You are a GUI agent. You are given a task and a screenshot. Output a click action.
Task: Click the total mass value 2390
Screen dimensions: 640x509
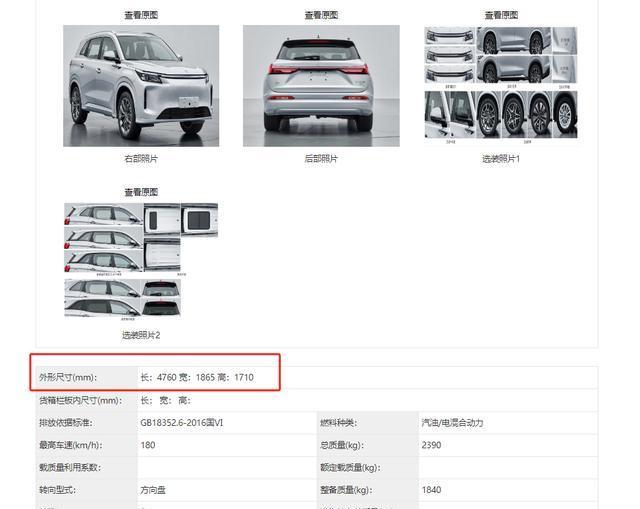point(431,445)
